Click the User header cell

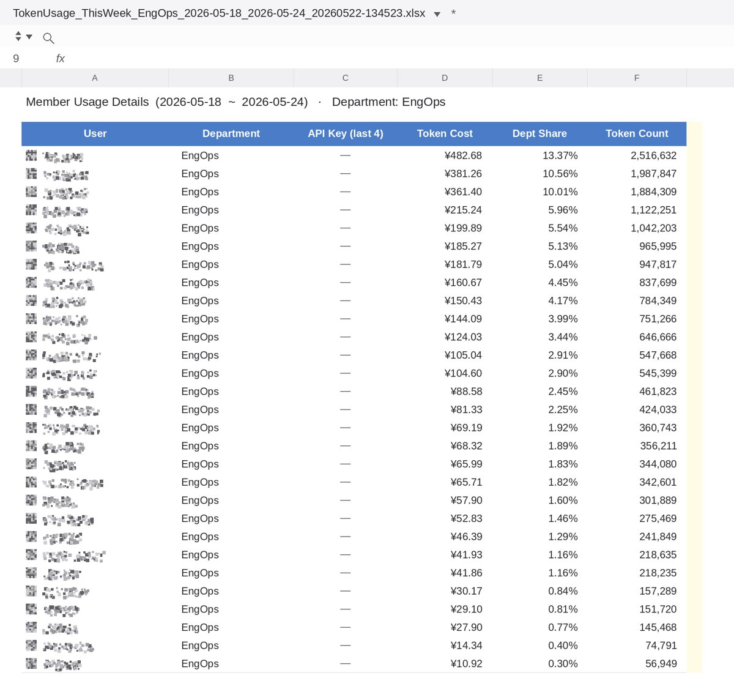click(95, 133)
